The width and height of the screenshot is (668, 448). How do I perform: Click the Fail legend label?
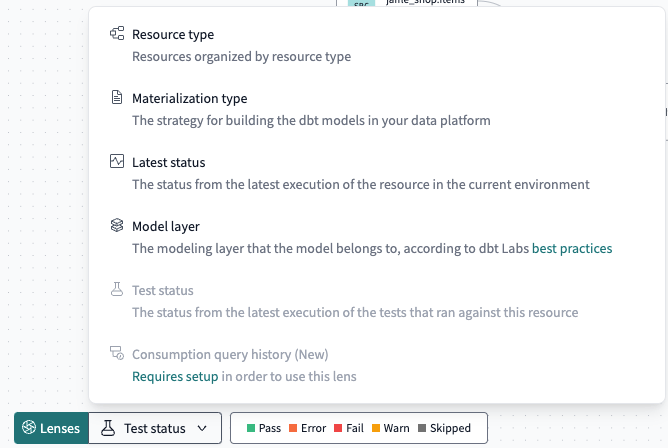coord(355,428)
